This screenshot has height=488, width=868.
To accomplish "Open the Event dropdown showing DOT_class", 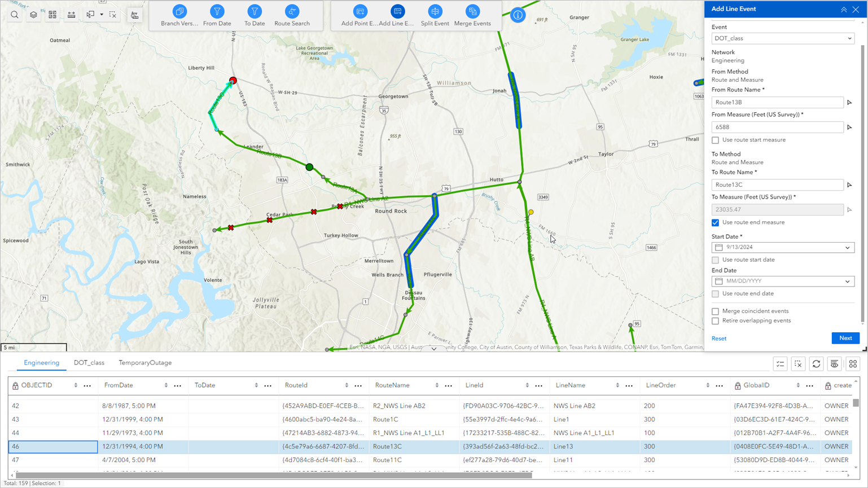I will (782, 38).
